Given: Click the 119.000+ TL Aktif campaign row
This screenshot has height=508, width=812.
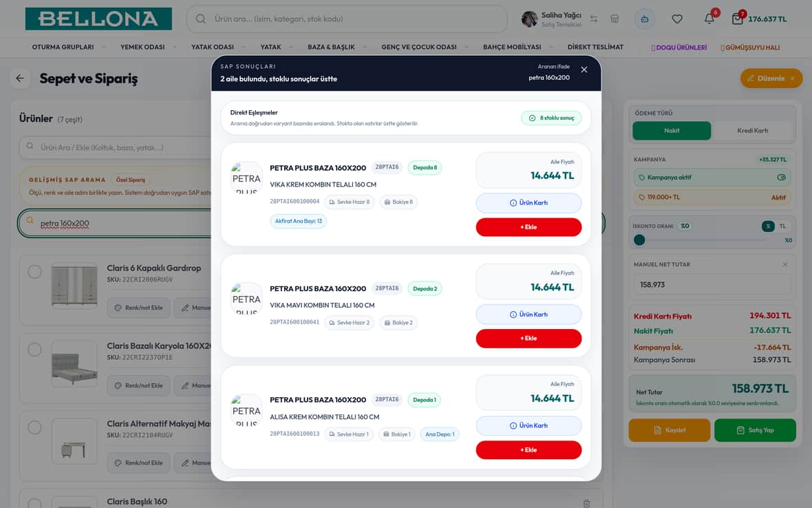Looking at the screenshot, I should tap(712, 198).
